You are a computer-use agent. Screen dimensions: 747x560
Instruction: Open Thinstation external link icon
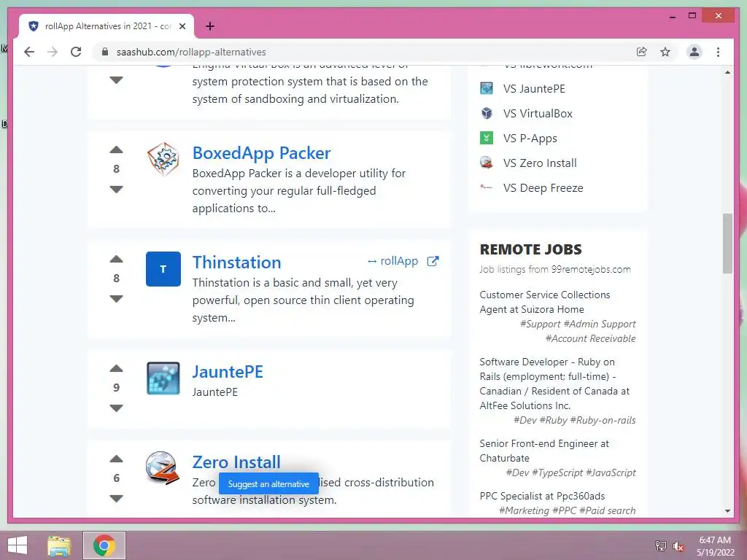433,261
